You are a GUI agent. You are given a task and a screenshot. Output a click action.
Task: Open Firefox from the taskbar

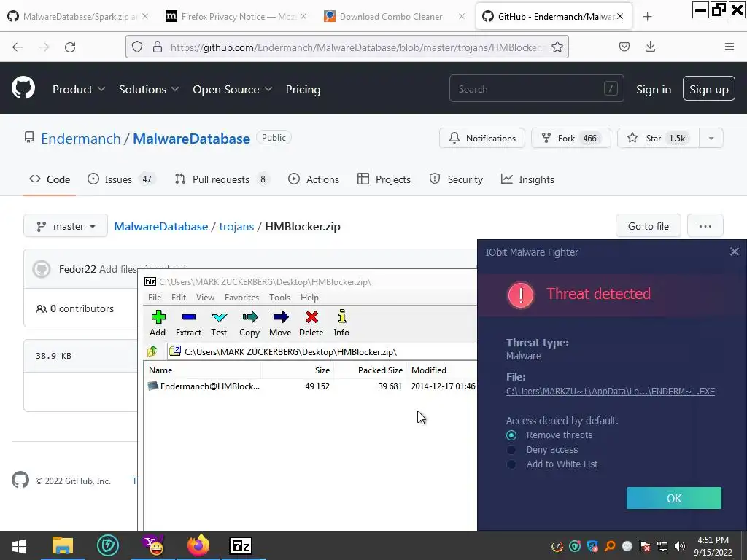(198, 545)
